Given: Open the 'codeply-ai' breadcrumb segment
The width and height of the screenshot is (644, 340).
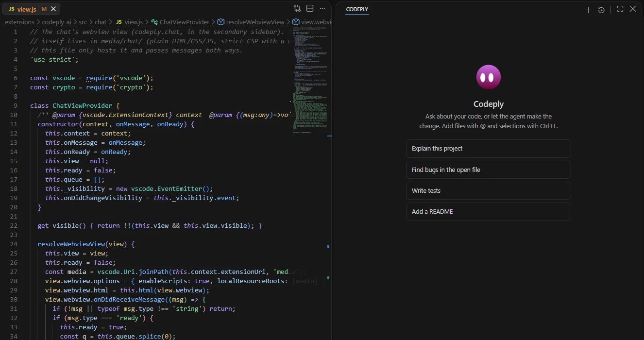Looking at the screenshot, I should [57, 22].
